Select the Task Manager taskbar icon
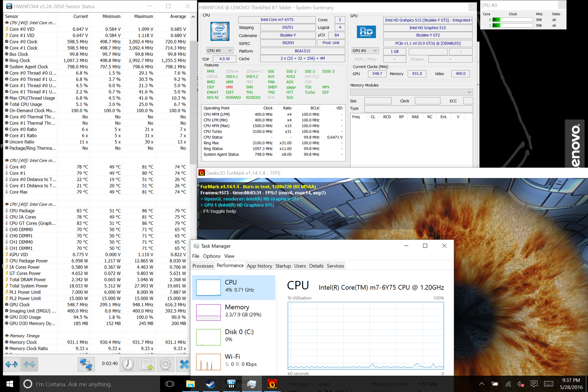The height and width of the screenshot is (392, 588). click(252, 384)
